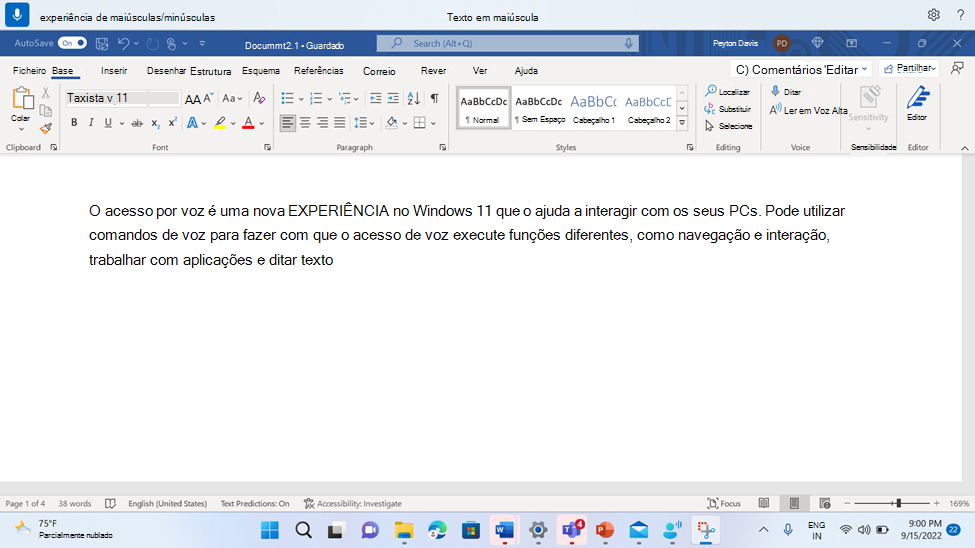Click the Save icon in title bar
Image resolution: width=975 pixels, height=548 pixels.
(x=102, y=44)
